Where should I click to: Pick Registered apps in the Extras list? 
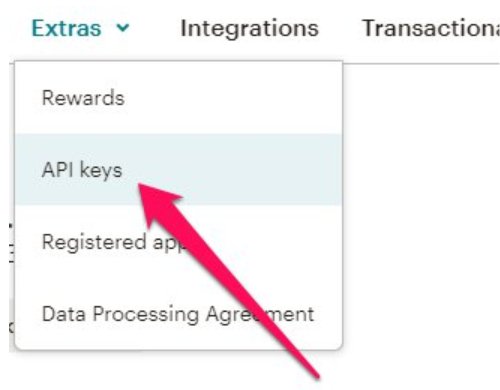tap(178, 242)
